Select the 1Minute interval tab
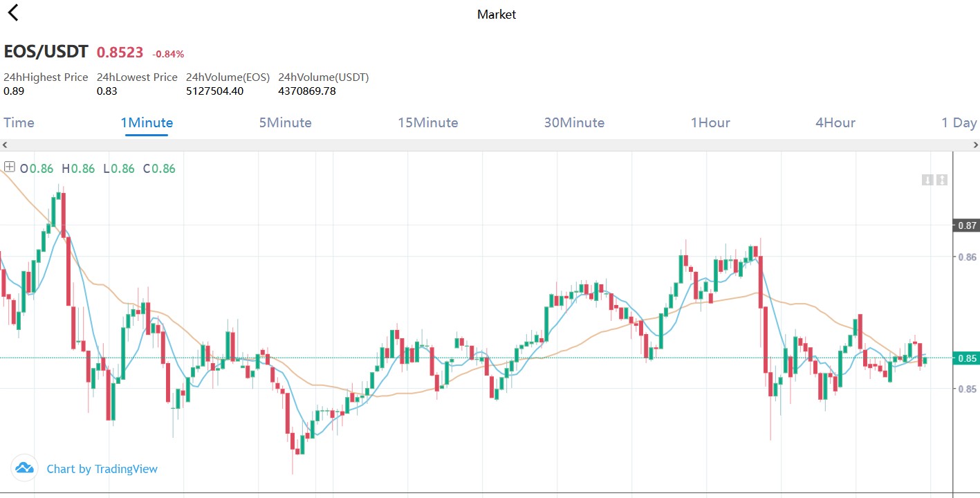980x498 pixels. pyautogui.click(x=147, y=122)
